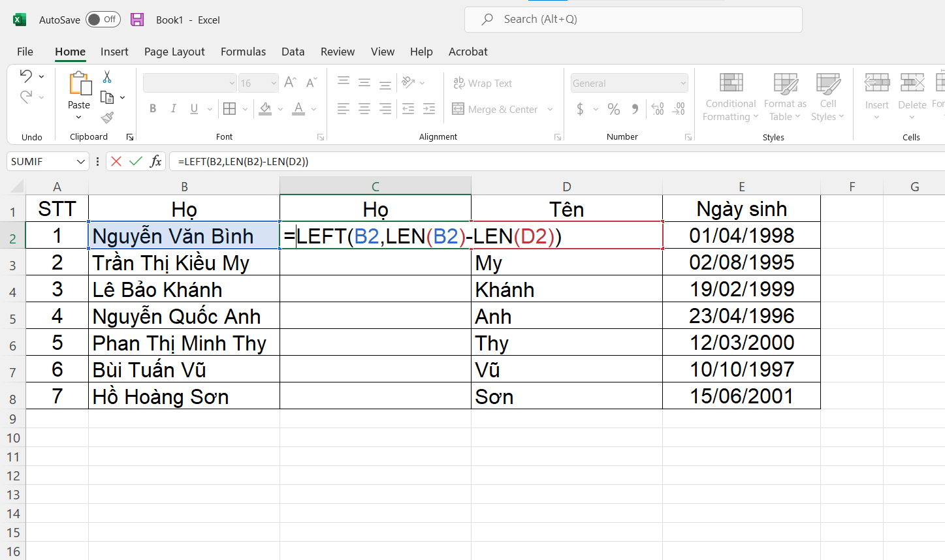
Task: Toggle Wrap Text
Action: pyautogui.click(x=483, y=83)
